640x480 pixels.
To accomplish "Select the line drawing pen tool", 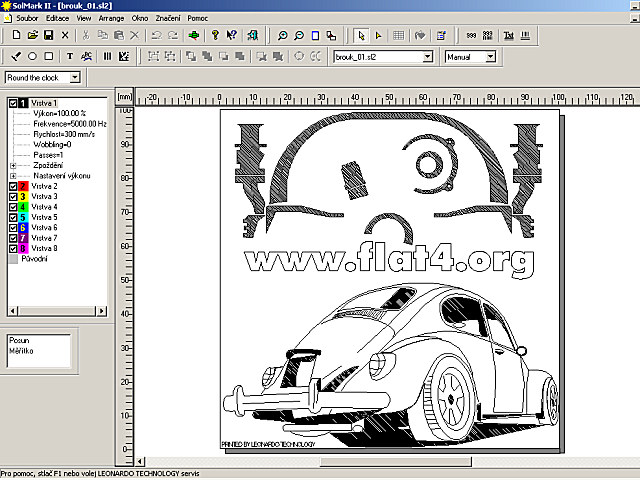I will click(16, 56).
